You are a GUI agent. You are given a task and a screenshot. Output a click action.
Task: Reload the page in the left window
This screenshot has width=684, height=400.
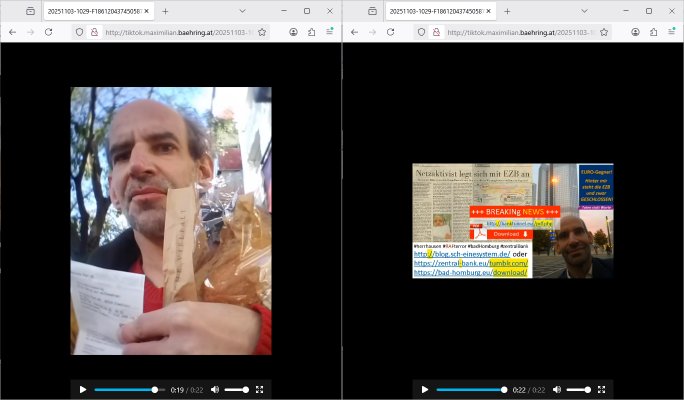click(x=48, y=32)
